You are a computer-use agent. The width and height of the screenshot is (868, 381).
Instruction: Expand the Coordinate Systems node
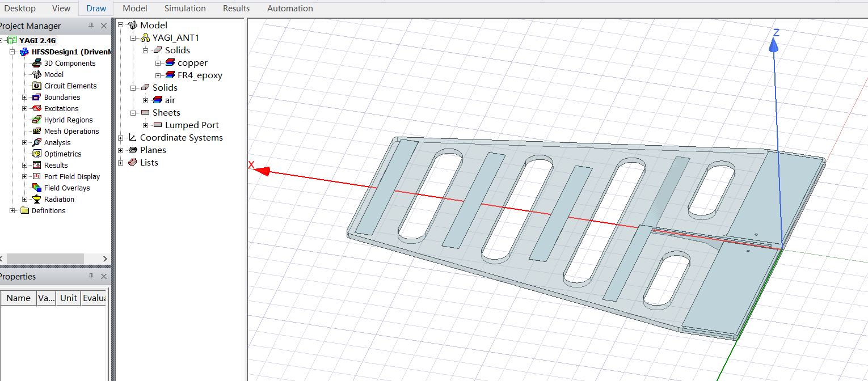tap(121, 138)
